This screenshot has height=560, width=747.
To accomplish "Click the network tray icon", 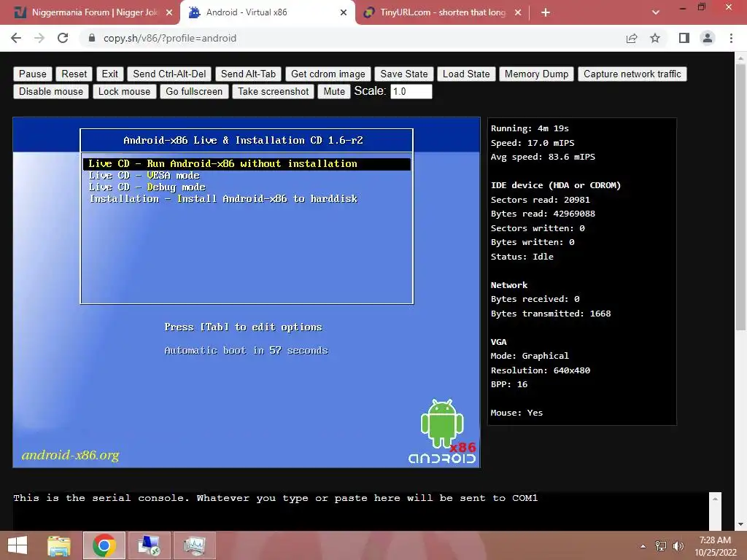I will 661,546.
